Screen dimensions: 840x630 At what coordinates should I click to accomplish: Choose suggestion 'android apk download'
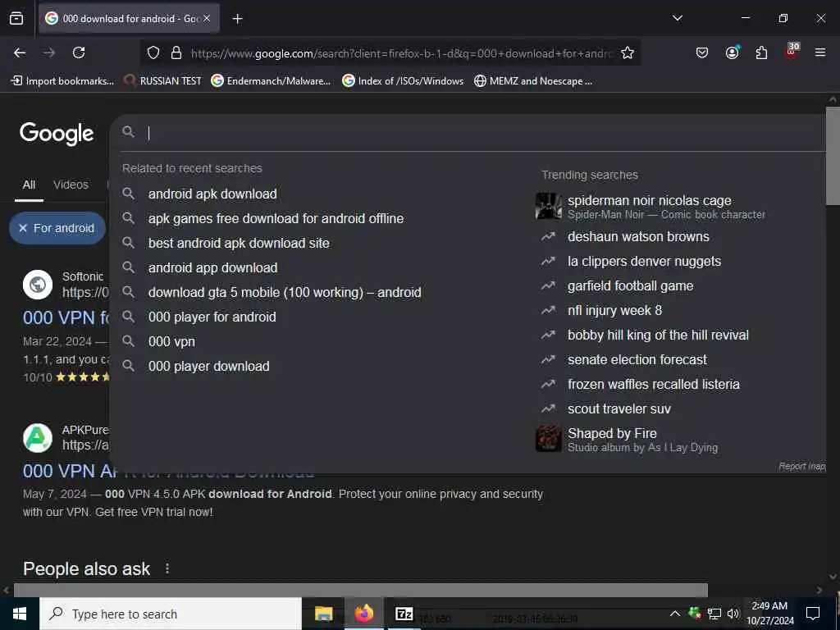pos(212,194)
